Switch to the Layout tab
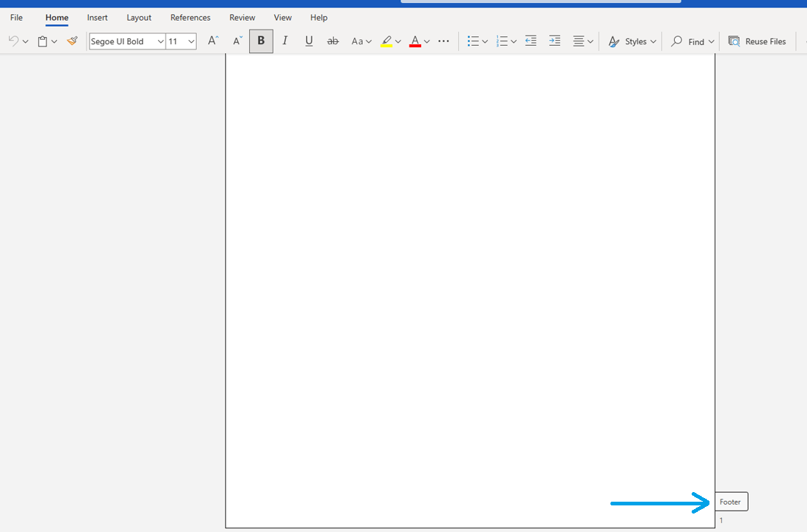This screenshot has height=532, width=807. click(x=139, y=18)
